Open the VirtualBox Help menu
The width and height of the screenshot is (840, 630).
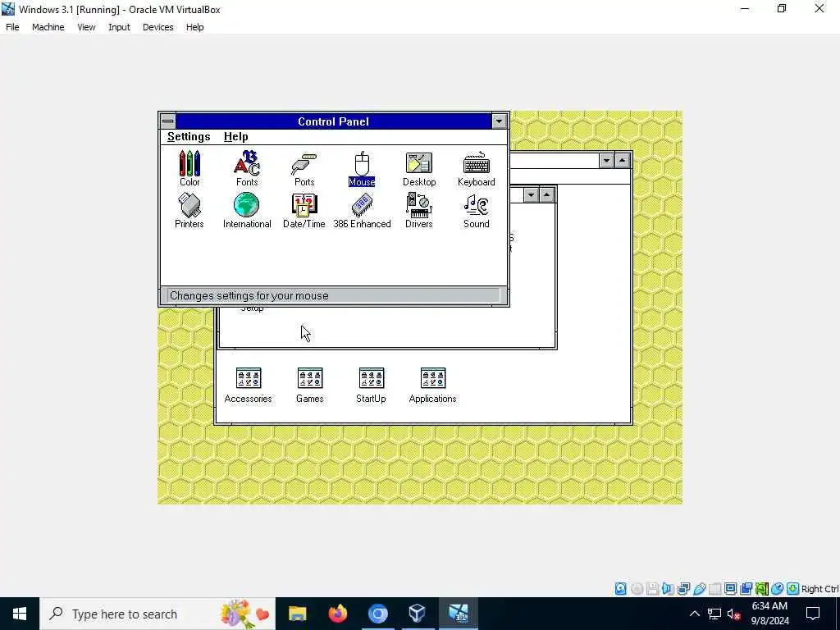click(195, 27)
